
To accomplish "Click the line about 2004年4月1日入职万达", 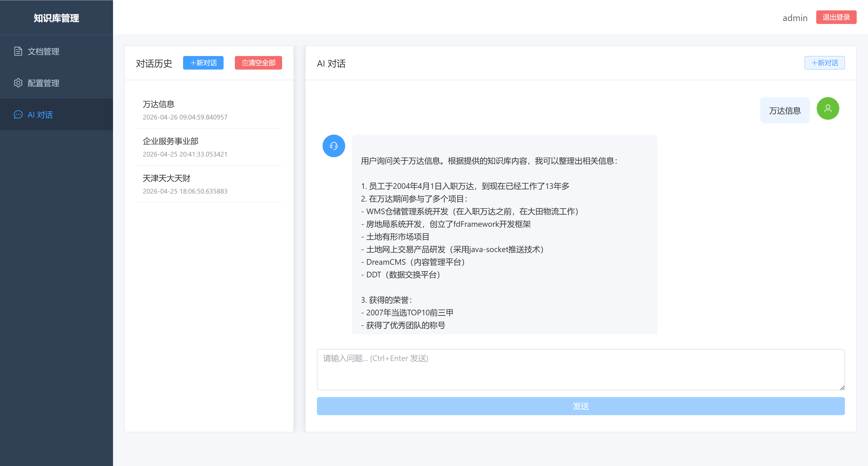I will (465, 186).
